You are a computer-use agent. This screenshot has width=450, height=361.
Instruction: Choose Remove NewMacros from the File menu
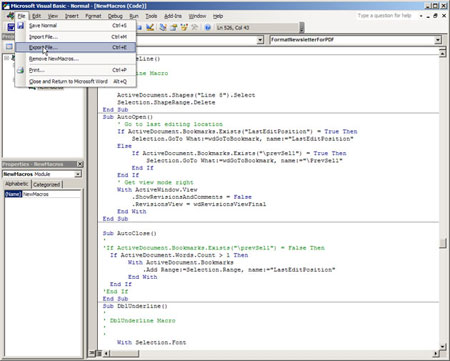[76, 59]
